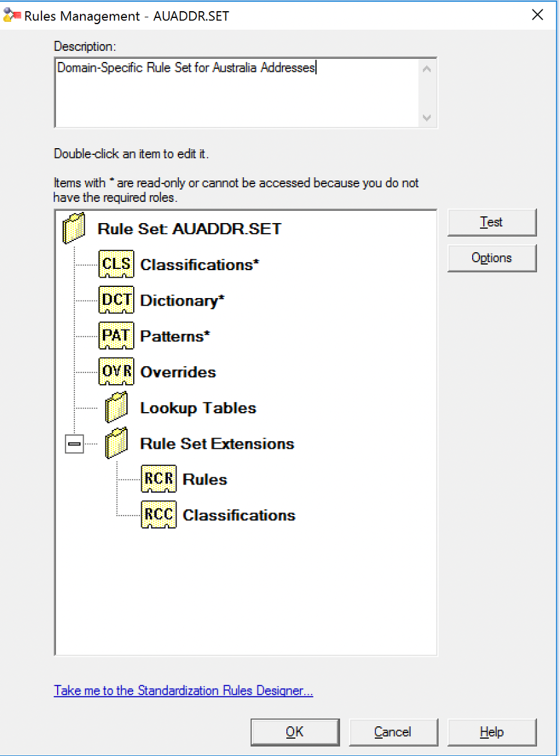Click the Rule Set AUADDR.SET folder icon

click(74, 229)
